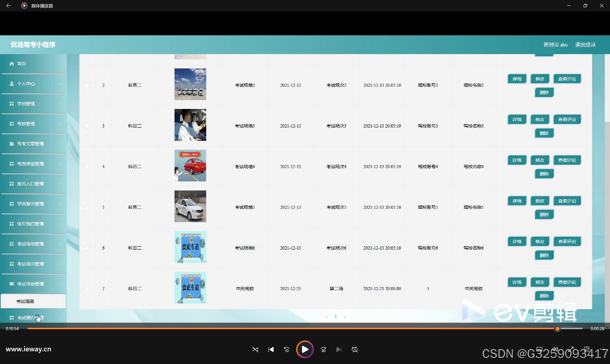Tick the checkbox for row 6
Viewport: 610px width, 364px height.
coord(87,248)
